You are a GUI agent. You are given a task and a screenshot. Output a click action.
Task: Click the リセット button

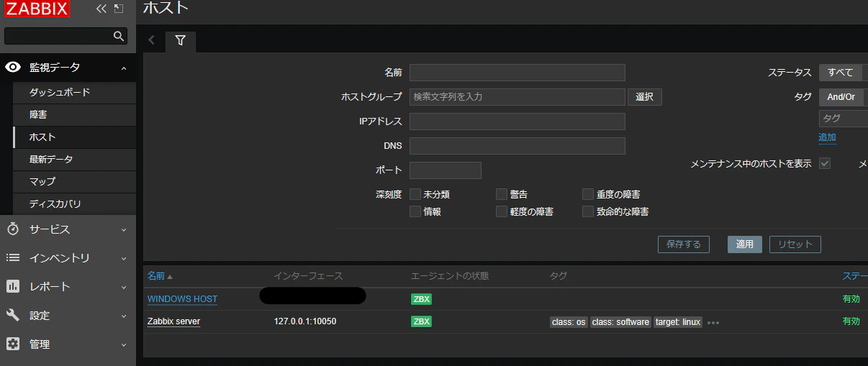click(x=795, y=244)
